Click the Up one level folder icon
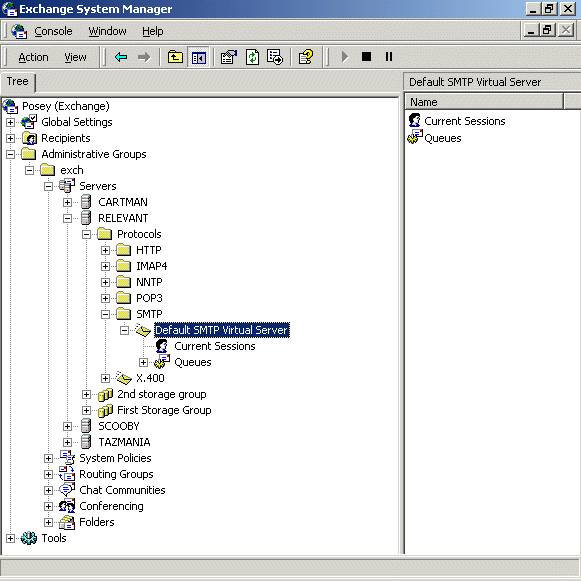The width and height of the screenshot is (581, 581). pos(175,57)
